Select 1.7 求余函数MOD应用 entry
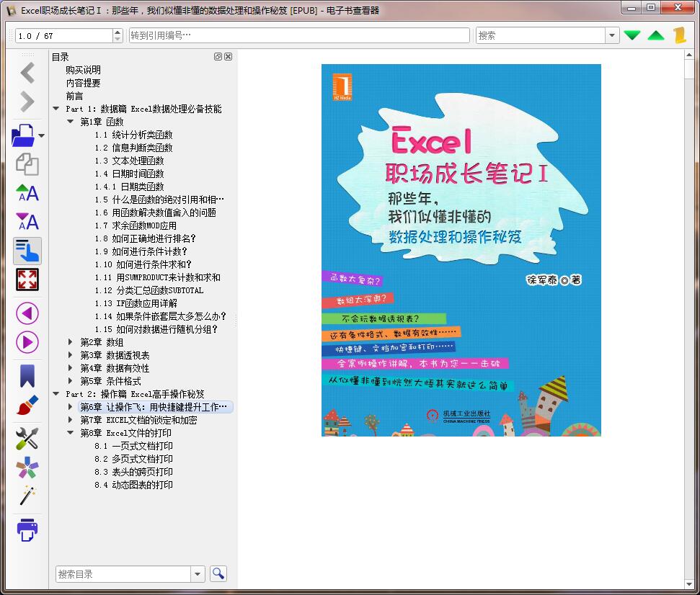This screenshot has width=700, height=595. (x=136, y=225)
